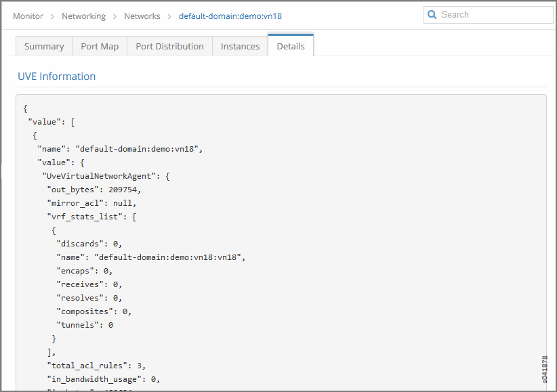Focus the Search input field
Image resolution: width=557 pixels, height=392 pixels.
[x=495, y=15]
